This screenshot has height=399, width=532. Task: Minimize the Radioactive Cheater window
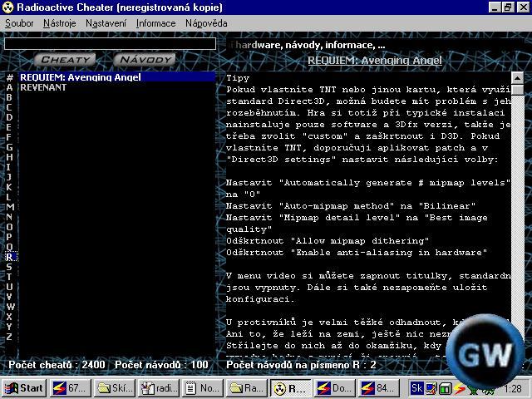pyautogui.click(x=495, y=7)
